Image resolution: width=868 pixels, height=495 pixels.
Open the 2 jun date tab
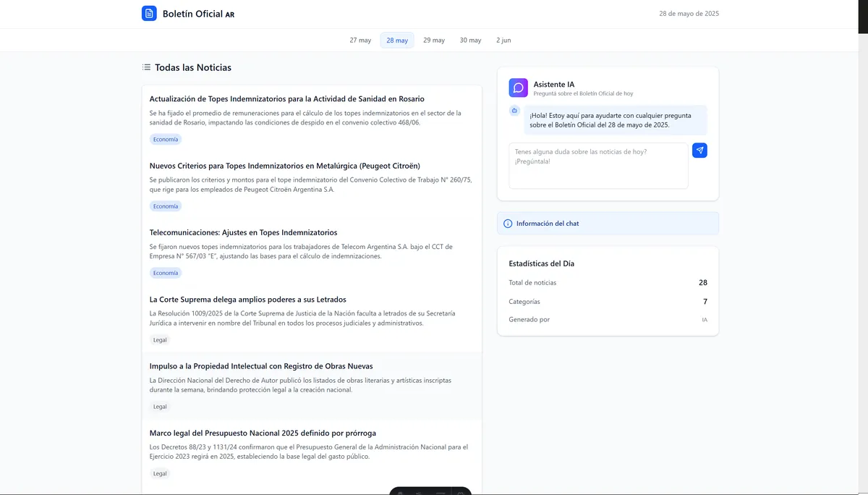(x=503, y=40)
